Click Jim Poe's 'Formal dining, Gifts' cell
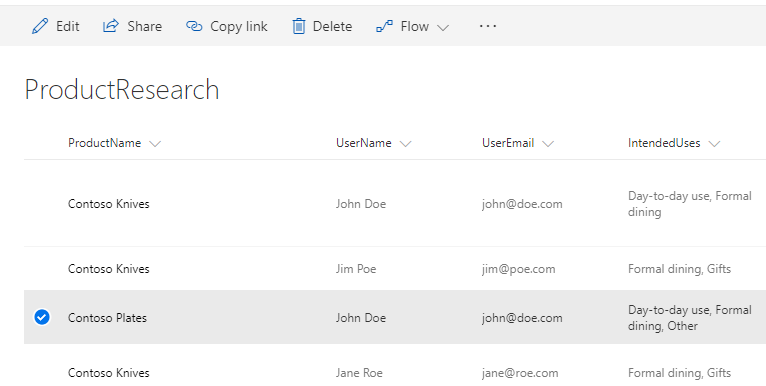Viewport: 766px width, 386px height. 679,269
